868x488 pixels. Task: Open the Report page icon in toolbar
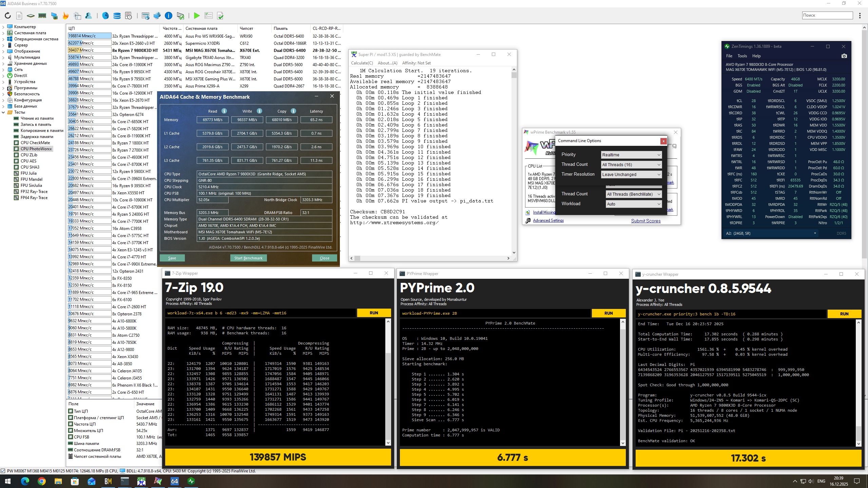[x=19, y=16]
